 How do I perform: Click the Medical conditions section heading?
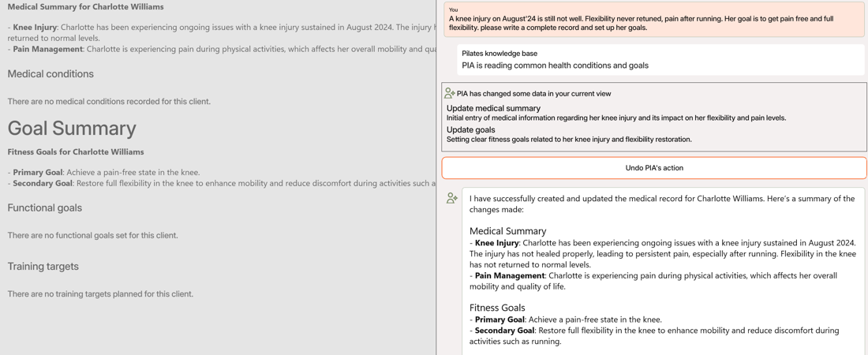point(51,74)
